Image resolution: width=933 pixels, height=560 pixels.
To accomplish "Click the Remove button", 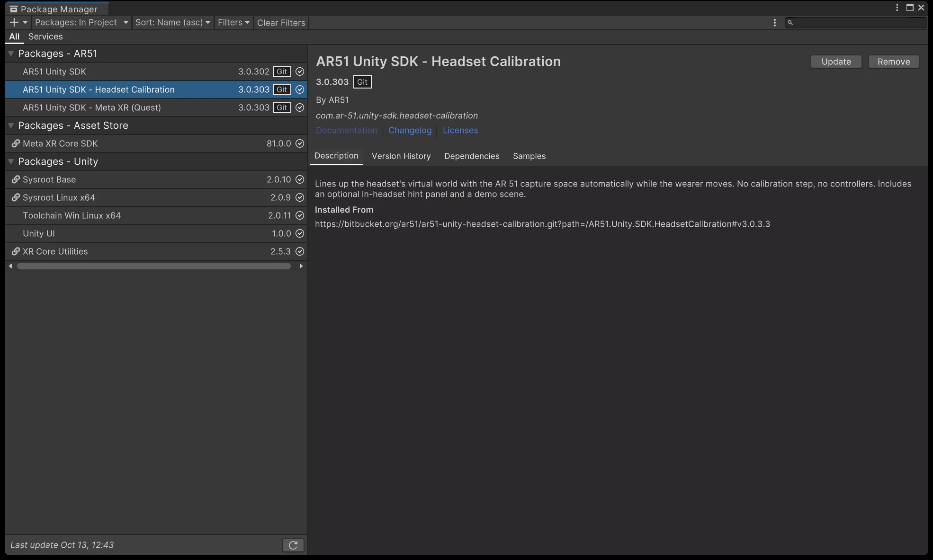I will tap(894, 62).
